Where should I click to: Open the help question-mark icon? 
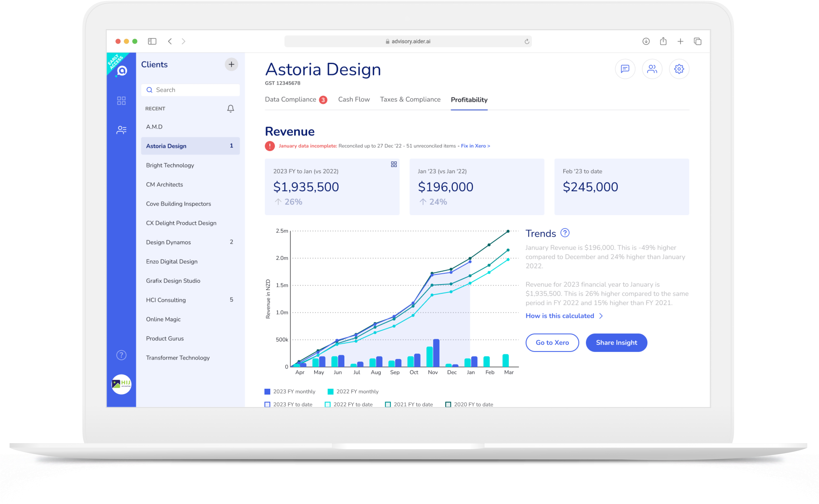(x=121, y=355)
